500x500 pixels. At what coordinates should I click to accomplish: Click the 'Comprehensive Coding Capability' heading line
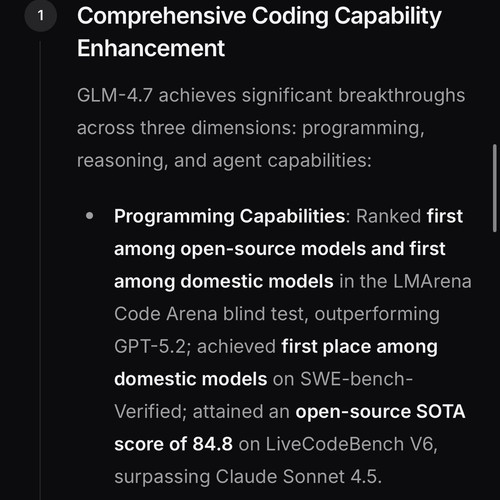click(x=259, y=17)
